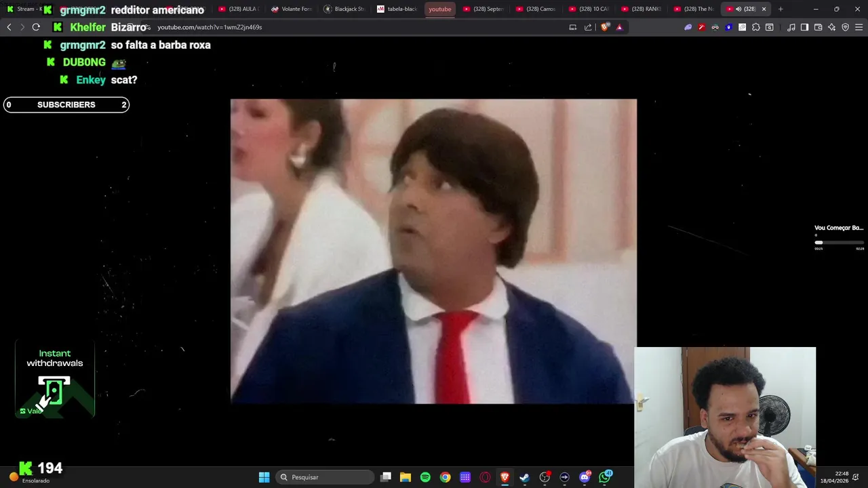Open Brave browser from the taskbar
Image resolution: width=868 pixels, height=488 pixels.
click(x=505, y=477)
